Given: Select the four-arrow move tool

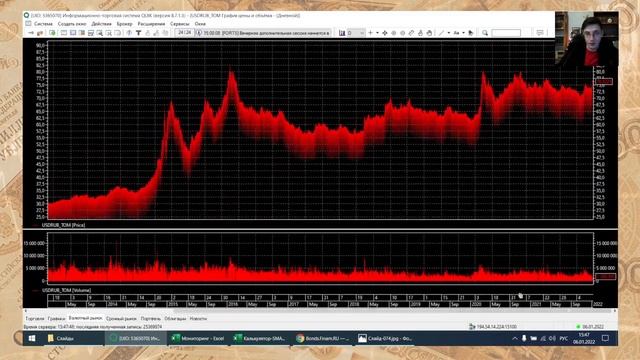Looking at the screenshot, I should 384,33.
